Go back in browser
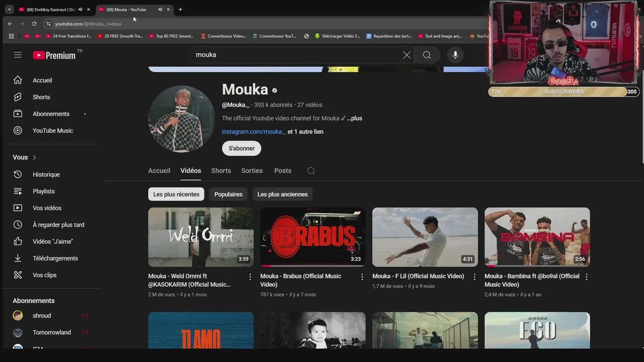 tap(10, 24)
